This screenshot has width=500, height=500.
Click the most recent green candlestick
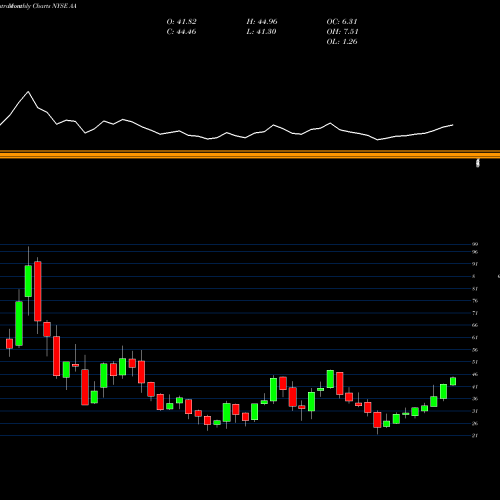pos(453,381)
